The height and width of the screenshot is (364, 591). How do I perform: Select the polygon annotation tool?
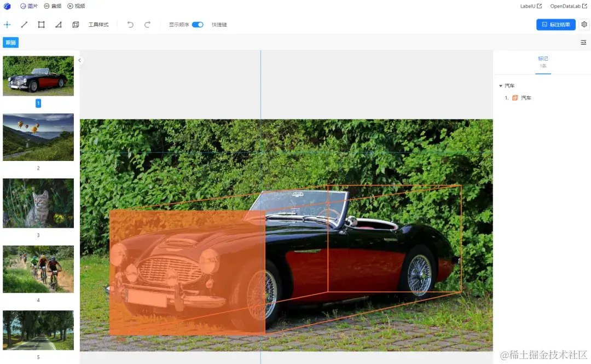59,25
